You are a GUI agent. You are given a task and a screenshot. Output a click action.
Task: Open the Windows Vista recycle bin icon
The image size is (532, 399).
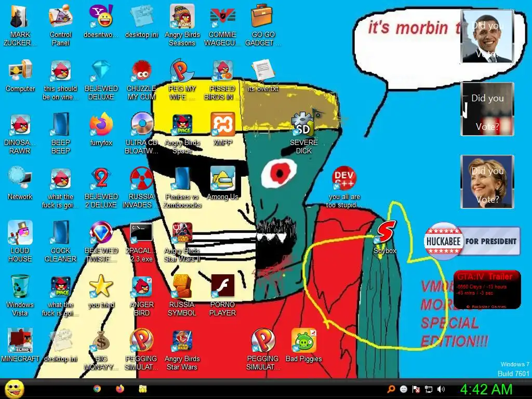(20, 296)
